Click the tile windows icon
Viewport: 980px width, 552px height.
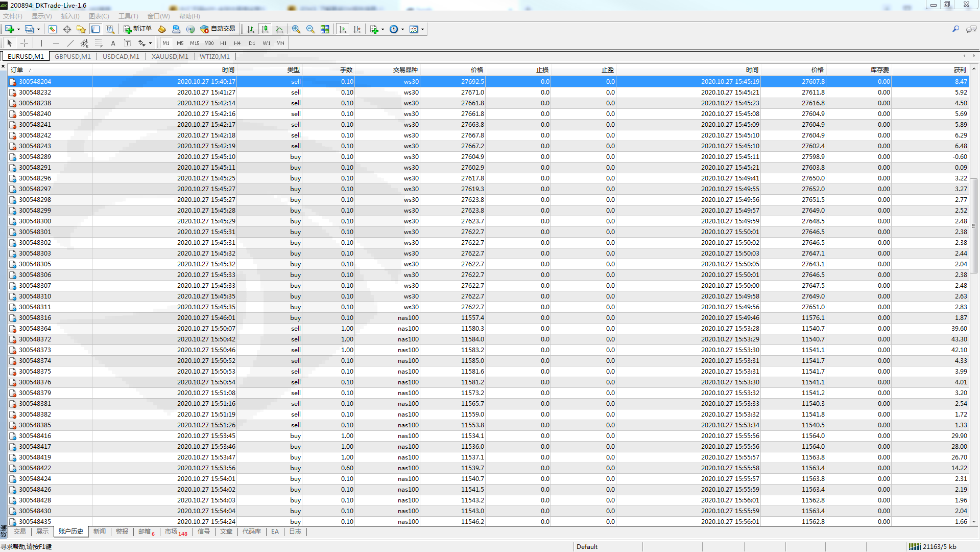325,29
